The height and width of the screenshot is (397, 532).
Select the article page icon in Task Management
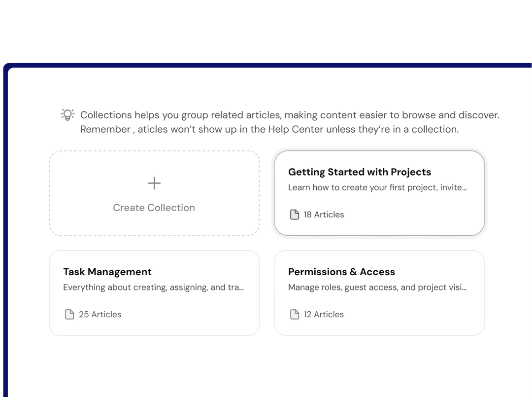tap(69, 314)
